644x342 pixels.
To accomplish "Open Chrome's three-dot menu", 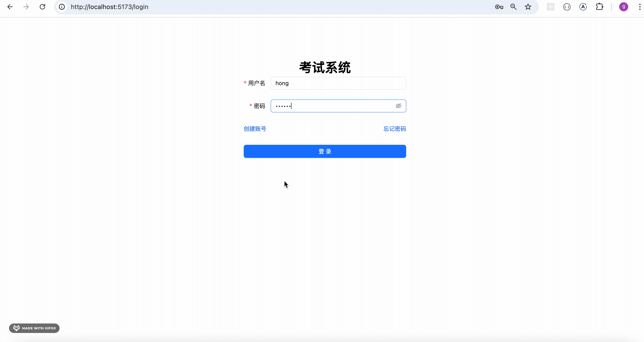I will (x=639, y=7).
